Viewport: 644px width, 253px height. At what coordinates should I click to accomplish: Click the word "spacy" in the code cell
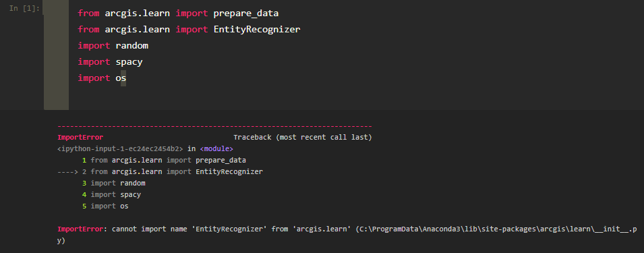pos(129,62)
